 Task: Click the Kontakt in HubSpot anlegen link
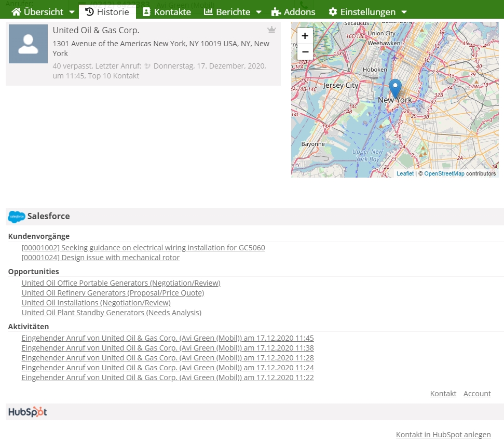pyautogui.click(x=443, y=434)
